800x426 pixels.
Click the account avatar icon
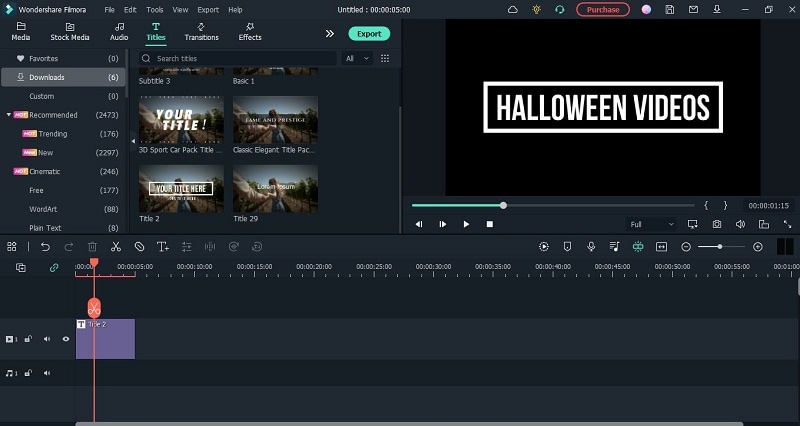(646, 10)
